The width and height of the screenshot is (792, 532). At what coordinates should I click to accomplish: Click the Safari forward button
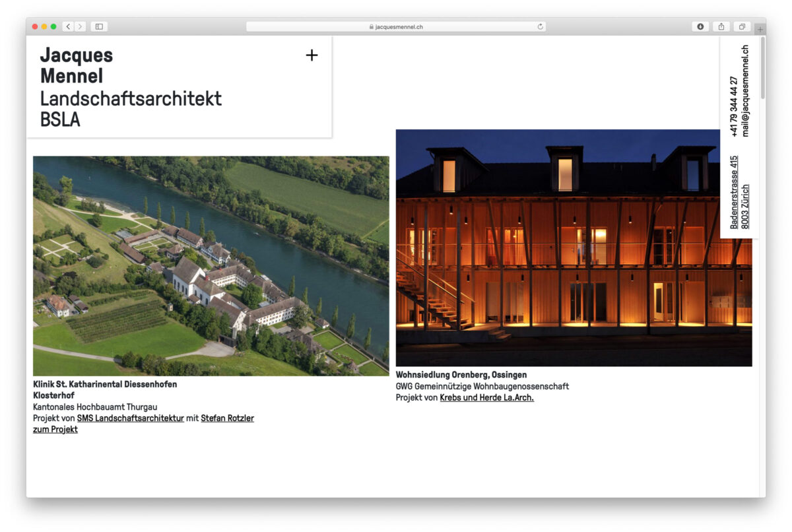point(81,26)
